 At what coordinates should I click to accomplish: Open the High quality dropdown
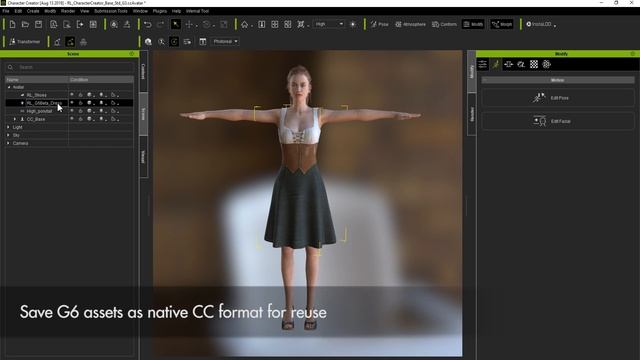pyautogui.click(x=329, y=24)
